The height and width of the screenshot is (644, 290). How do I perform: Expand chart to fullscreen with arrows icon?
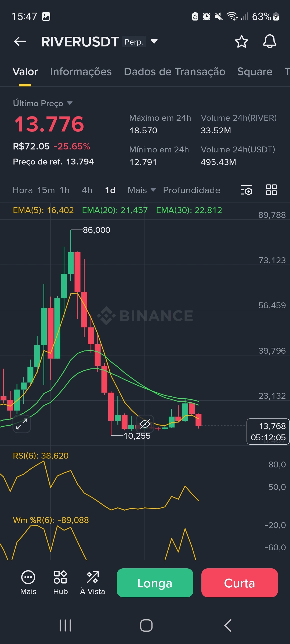coord(22,424)
